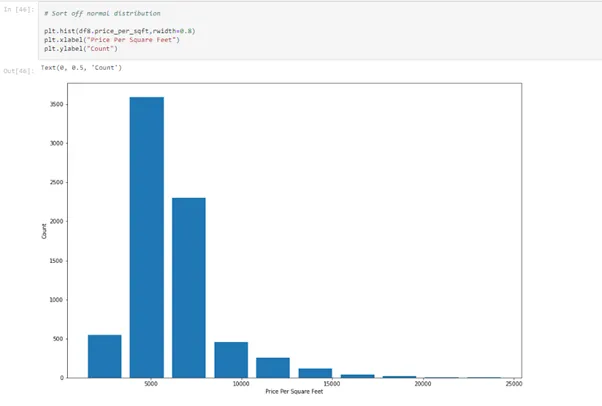The image size is (602, 406).
Task: Click the histogram bar near 12000
Action: pyautogui.click(x=273, y=368)
